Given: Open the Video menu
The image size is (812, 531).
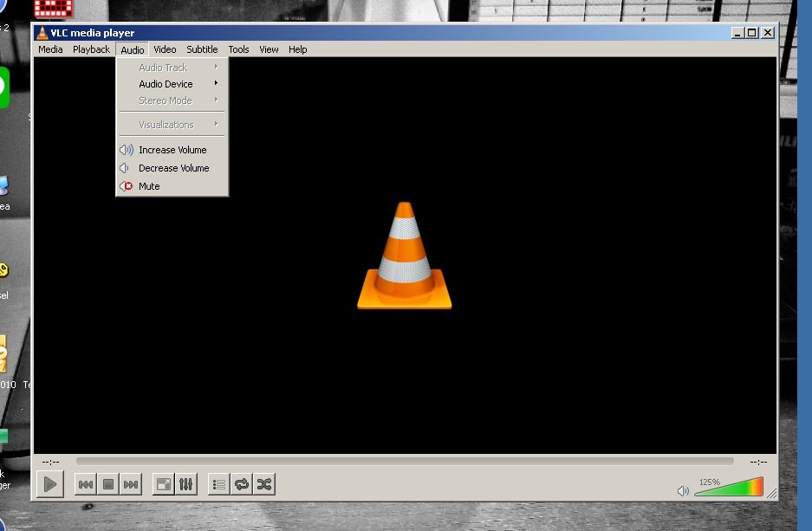Looking at the screenshot, I should [165, 49].
